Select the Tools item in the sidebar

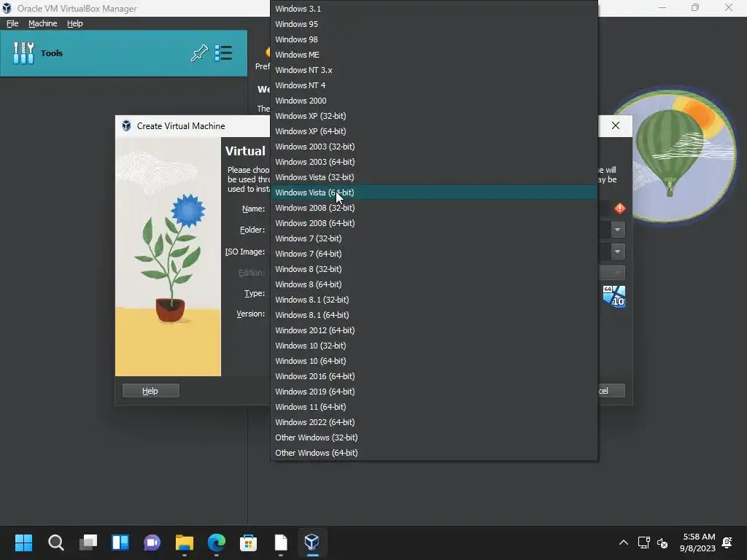coord(124,52)
